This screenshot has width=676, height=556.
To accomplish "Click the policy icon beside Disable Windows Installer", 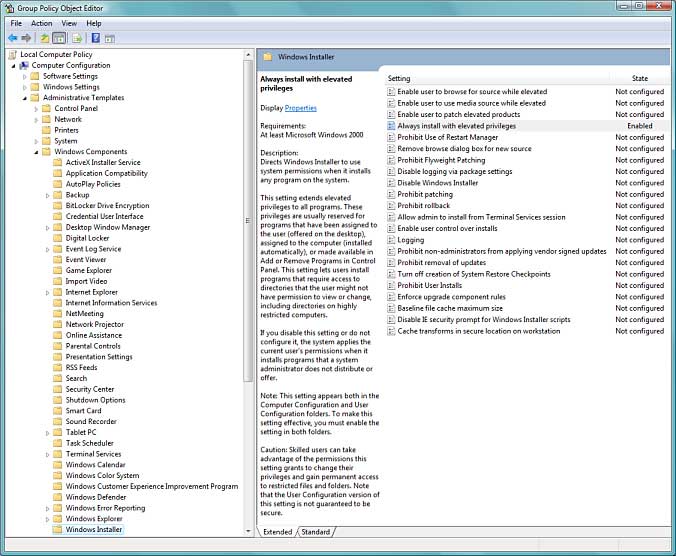I will click(391, 183).
